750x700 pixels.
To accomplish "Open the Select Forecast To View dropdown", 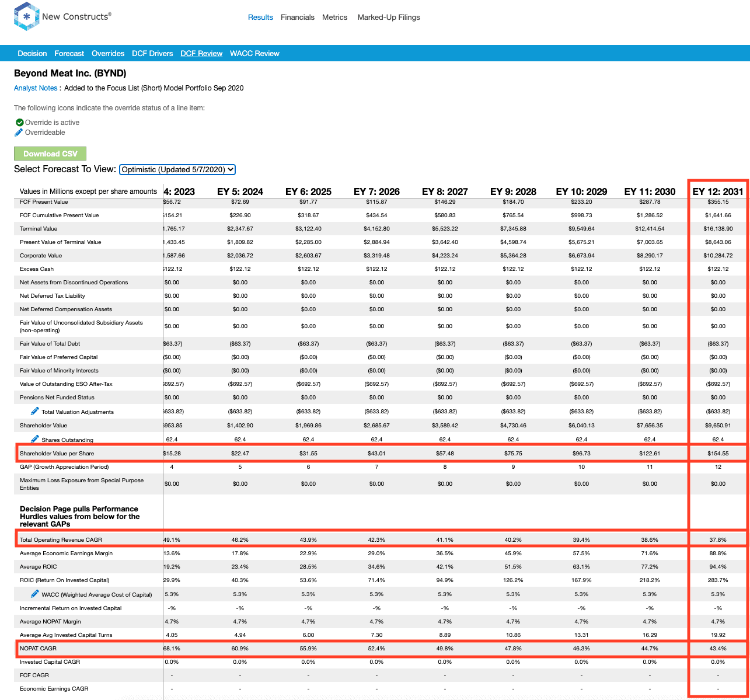I will (x=177, y=169).
